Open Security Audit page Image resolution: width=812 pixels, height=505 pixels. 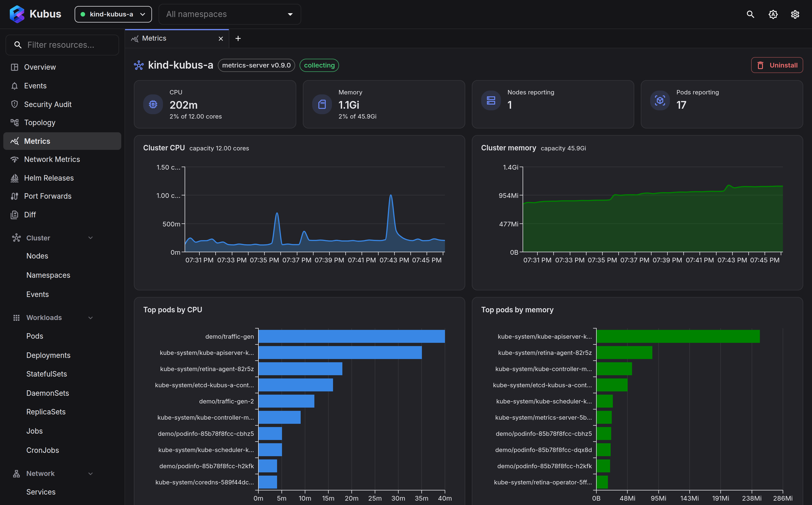[x=62, y=104]
